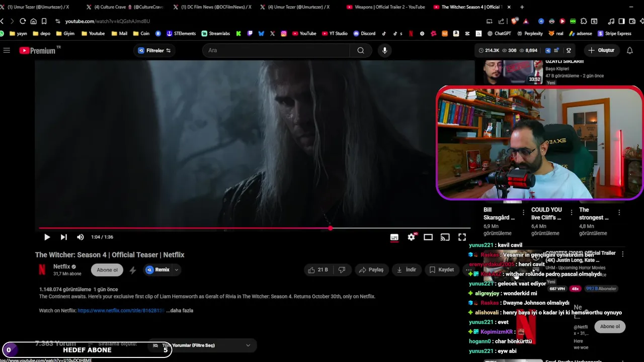Bookmark this page
This screenshot has width=644, height=362.
(x=44, y=21)
